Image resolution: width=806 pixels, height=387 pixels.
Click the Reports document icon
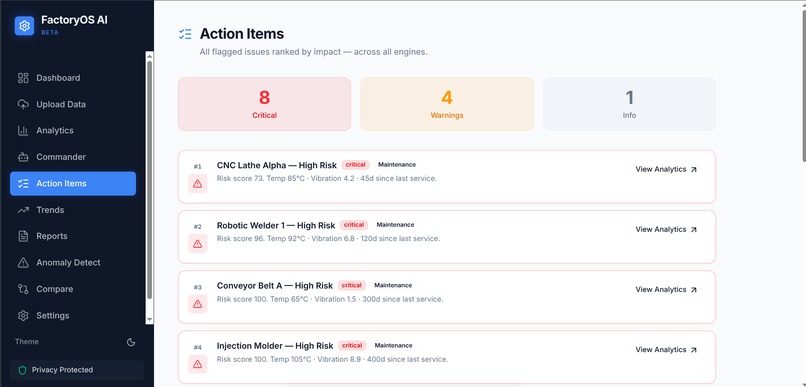tap(23, 236)
